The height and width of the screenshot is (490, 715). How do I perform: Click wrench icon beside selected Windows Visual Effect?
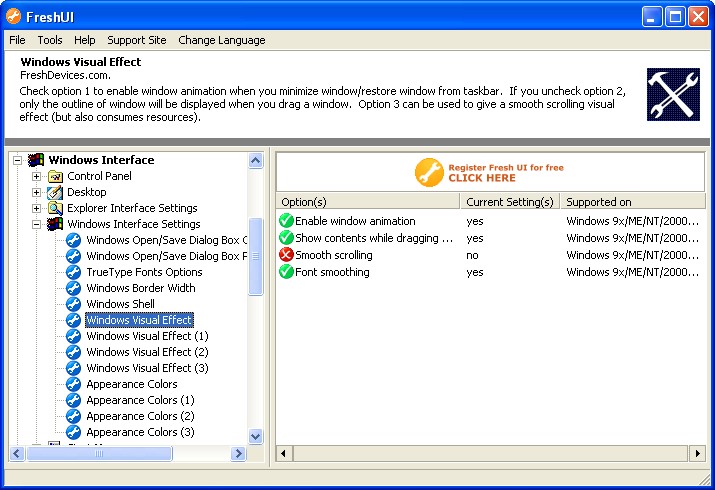pos(73,320)
